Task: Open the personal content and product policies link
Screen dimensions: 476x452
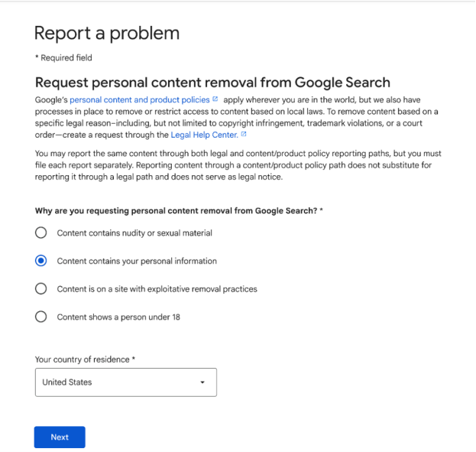Action: (x=140, y=99)
